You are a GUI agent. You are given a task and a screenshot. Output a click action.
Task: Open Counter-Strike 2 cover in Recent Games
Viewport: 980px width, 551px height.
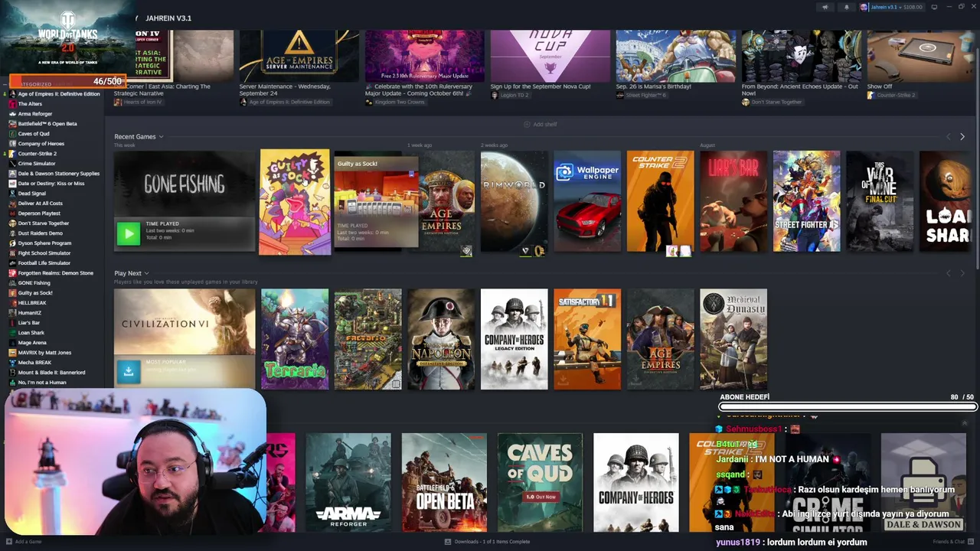click(x=661, y=201)
